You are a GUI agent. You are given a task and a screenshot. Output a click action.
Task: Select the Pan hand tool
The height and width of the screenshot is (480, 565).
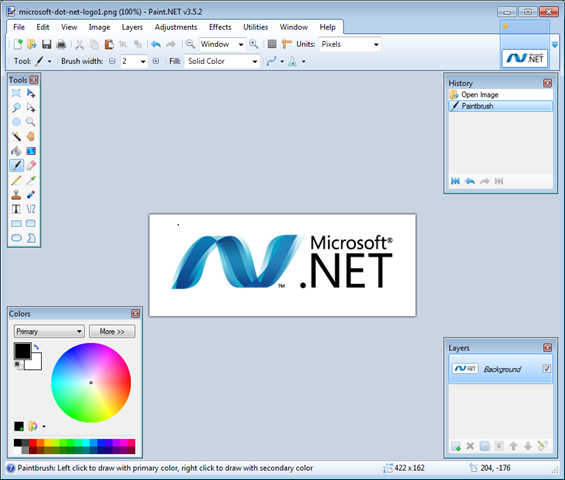click(x=31, y=136)
